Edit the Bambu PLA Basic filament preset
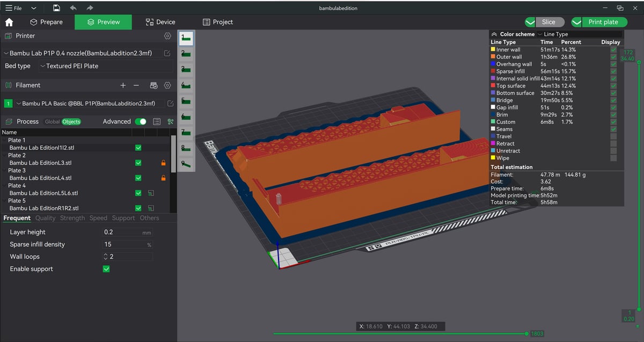This screenshot has width=644, height=342. 171,103
